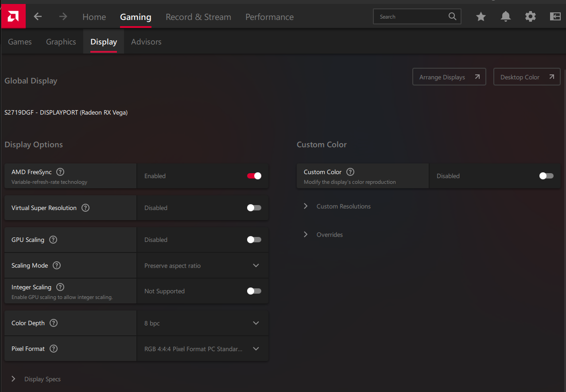
Task: Open favorites star icon
Action: pos(481,17)
